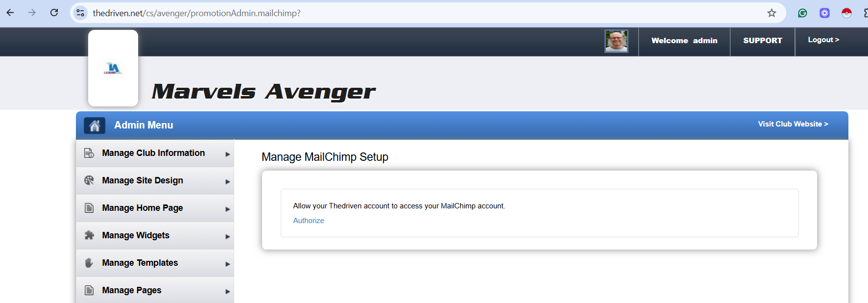This screenshot has width=868, height=303.
Task: Expand the Manage Widgets submenu arrow
Action: click(227, 236)
